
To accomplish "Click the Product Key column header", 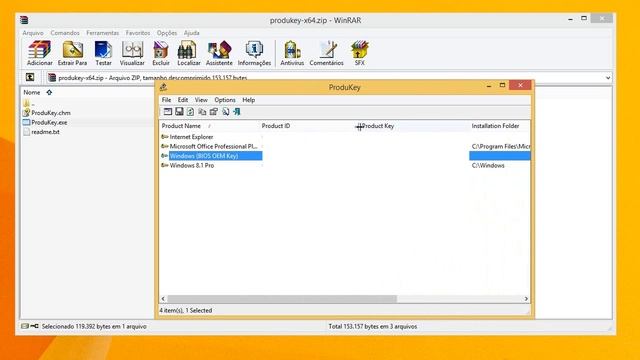I will 414,126.
